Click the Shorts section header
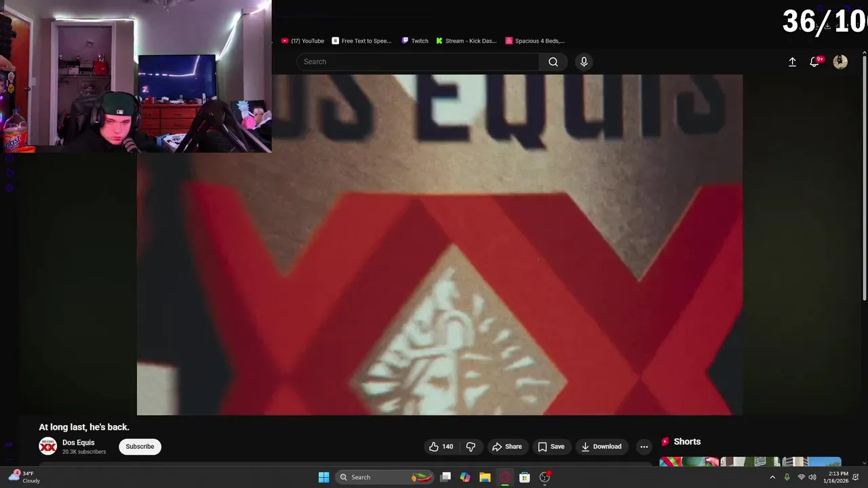 point(681,442)
